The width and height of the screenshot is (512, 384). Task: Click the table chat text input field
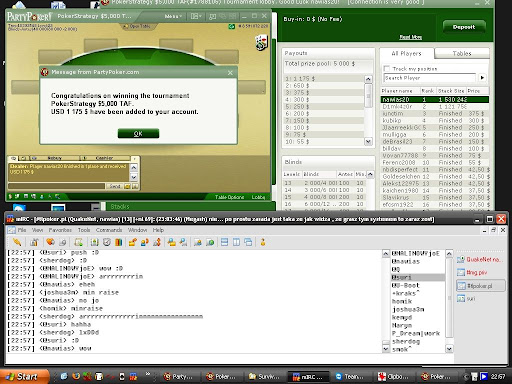pos(56,186)
